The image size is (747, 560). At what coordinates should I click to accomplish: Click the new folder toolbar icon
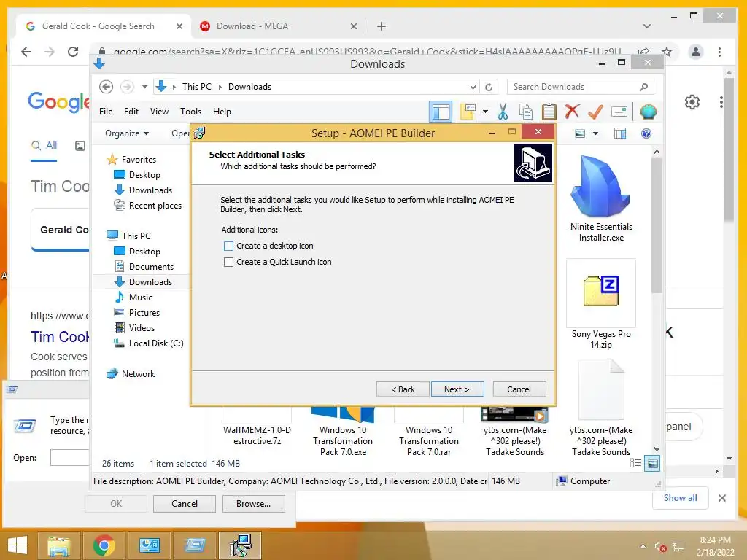[468, 112]
